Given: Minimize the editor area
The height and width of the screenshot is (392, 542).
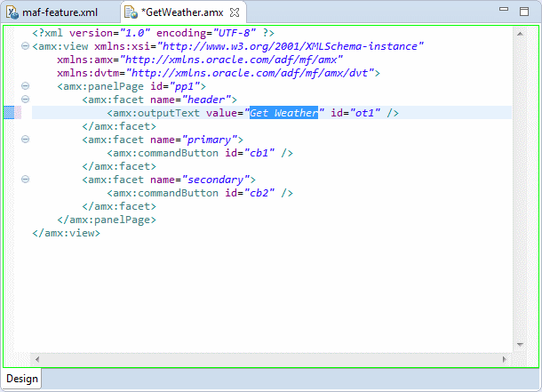Looking at the screenshot, I should point(504,9).
